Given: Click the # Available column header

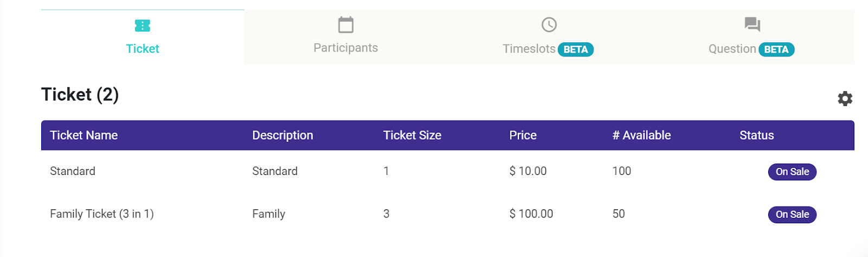Looking at the screenshot, I should click(642, 135).
